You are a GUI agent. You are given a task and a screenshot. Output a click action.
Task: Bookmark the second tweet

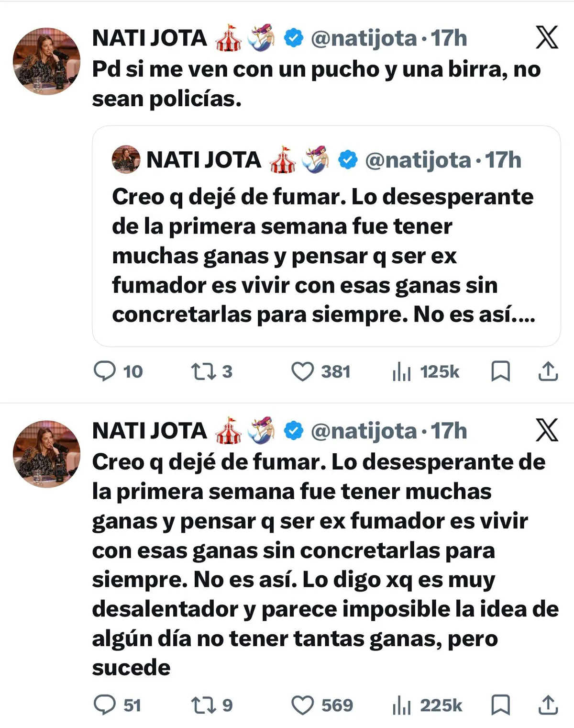[500, 705]
